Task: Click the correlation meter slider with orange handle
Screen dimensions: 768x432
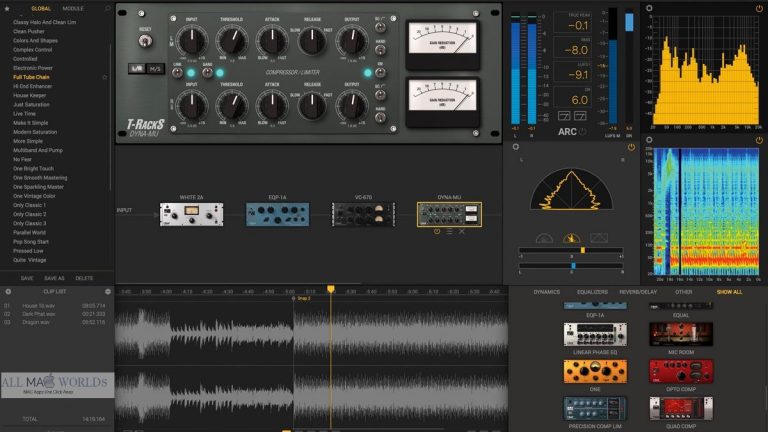Action: 571,250
